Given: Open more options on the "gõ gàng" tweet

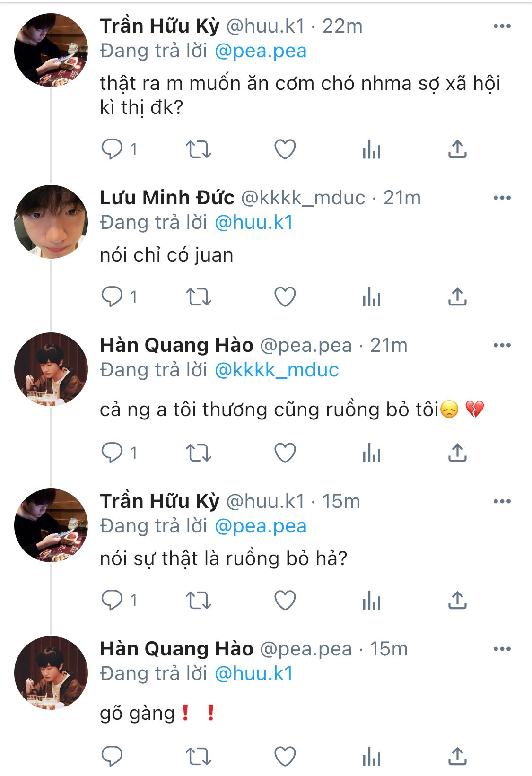Looking at the screenshot, I should pyautogui.click(x=502, y=649).
